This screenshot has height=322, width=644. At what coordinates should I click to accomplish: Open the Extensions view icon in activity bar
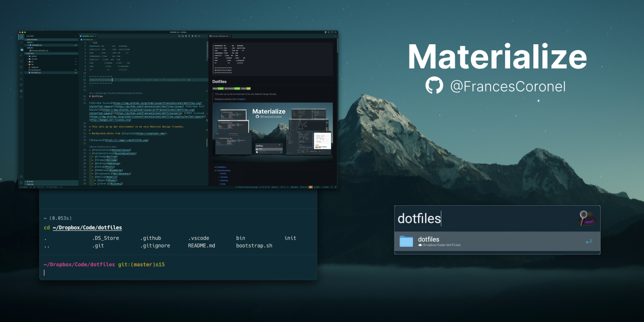(x=21, y=67)
